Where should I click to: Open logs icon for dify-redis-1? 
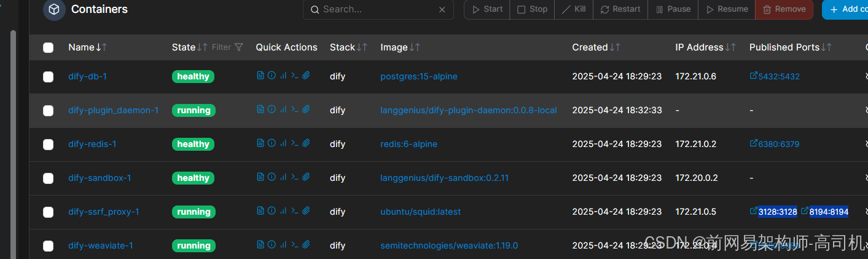click(x=260, y=143)
